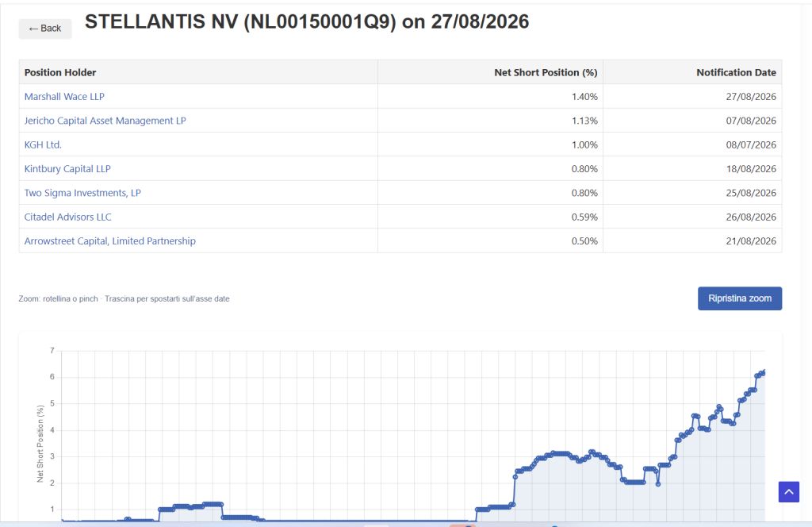Select the 1.00% net short value

[x=584, y=144]
